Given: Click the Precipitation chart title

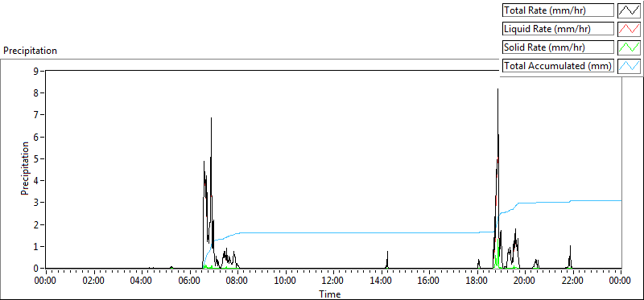Looking at the screenshot, I should click(30, 51).
